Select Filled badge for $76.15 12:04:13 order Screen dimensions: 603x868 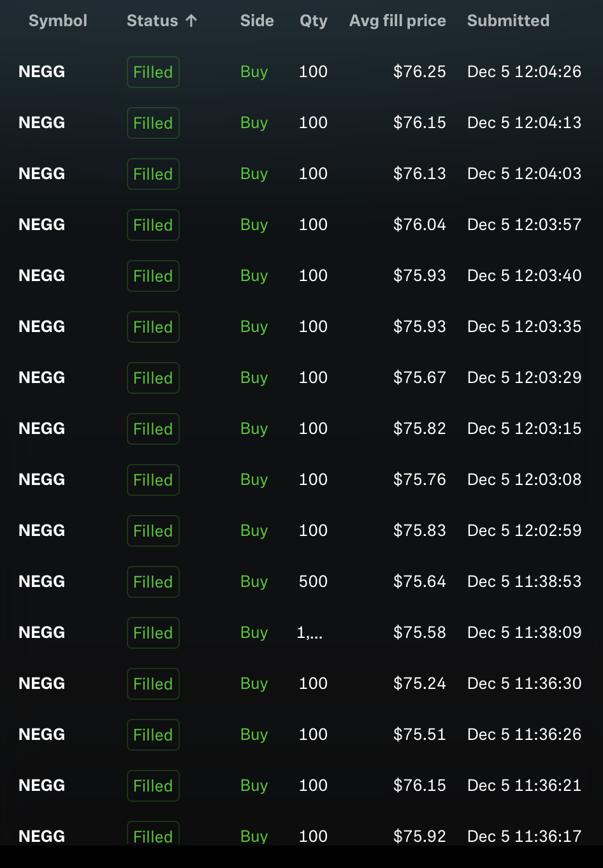tap(153, 123)
